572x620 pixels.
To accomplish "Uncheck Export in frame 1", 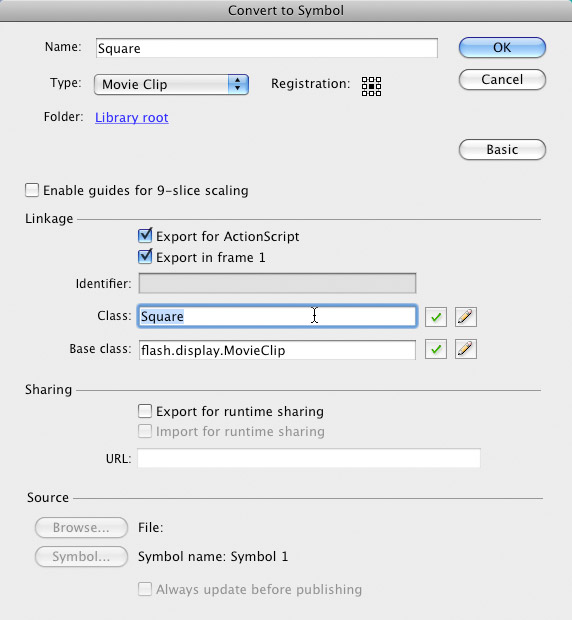I will tap(145, 257).
